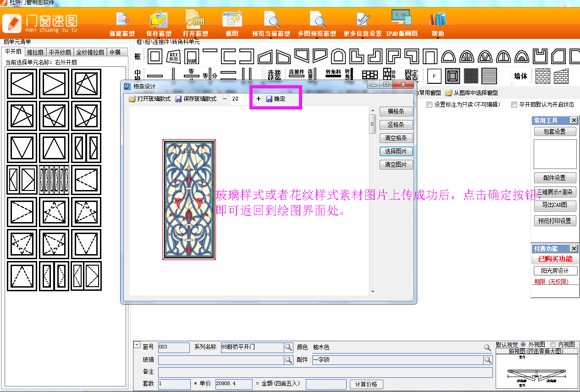Select the brick wall 墙体 icon

coord(543,75)
